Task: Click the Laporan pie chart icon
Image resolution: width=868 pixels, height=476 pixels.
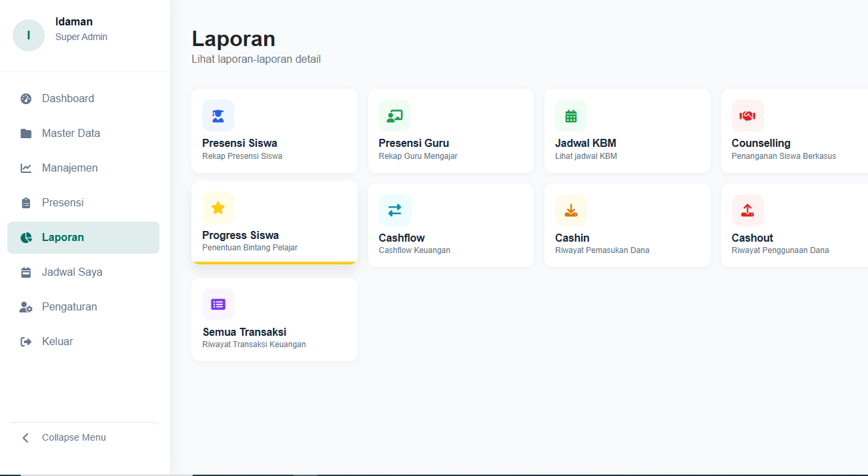Action: pyautogui.click(x=26, y=238)
